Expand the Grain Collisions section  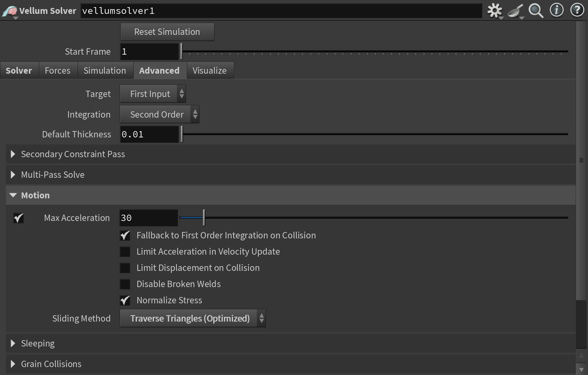[x=291, y=364]
